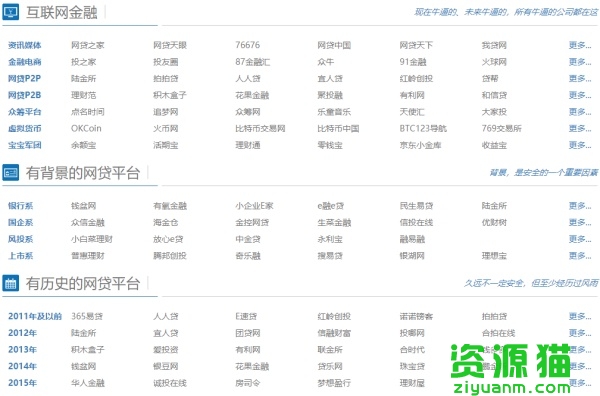Expand 更多 in the 金融电商 row

[x=580, y=62]
